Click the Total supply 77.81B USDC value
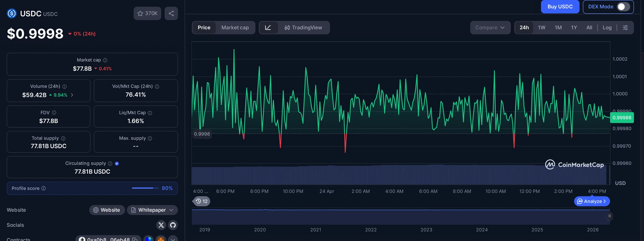The height and width of the screenshot is (241, 644). [49, 146]
